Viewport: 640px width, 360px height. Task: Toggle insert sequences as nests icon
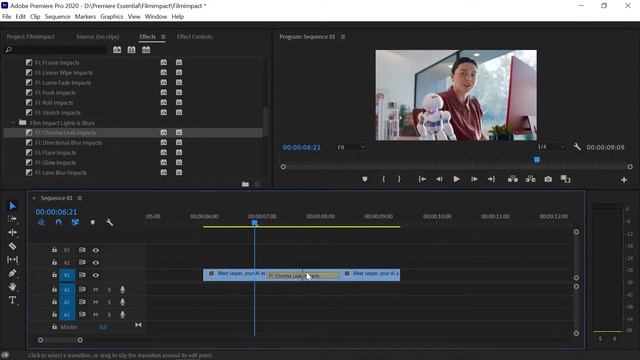41,222
